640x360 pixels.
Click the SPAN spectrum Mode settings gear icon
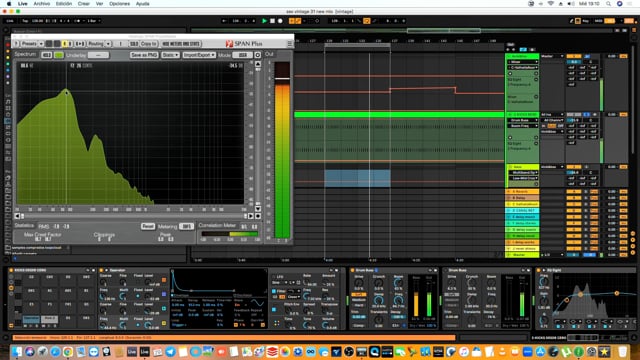coord(258,55)
